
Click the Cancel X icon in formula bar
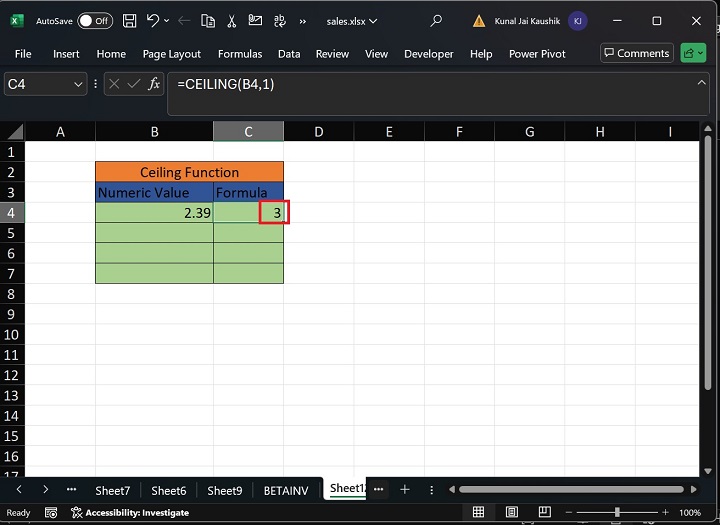[x=114, y=84]
